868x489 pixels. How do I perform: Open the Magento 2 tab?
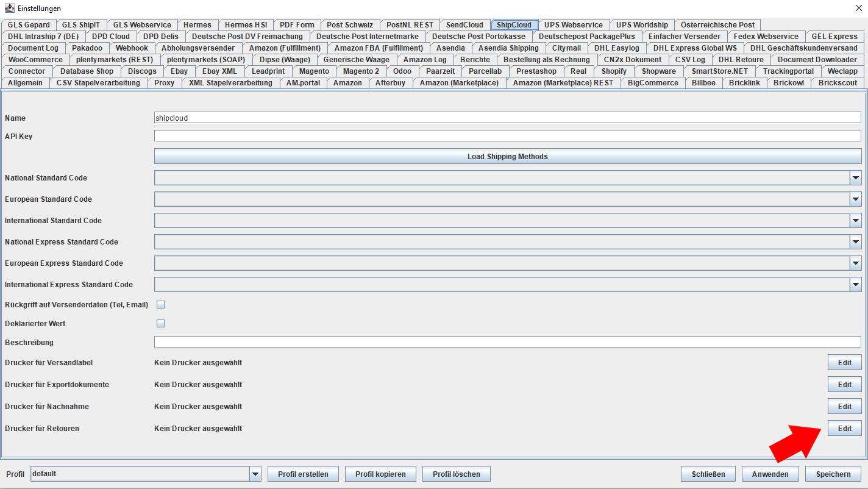(x=361, y=71)
